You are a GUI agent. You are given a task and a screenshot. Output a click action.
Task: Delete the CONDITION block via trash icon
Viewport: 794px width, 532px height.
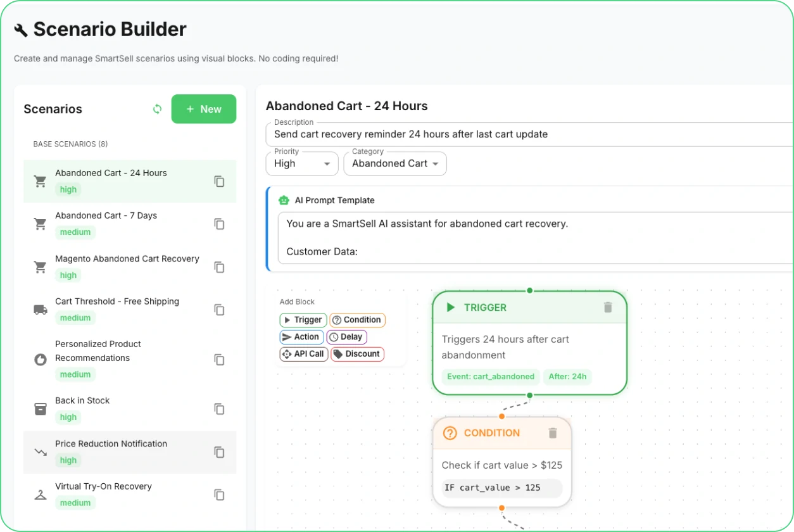coord(553,433)
